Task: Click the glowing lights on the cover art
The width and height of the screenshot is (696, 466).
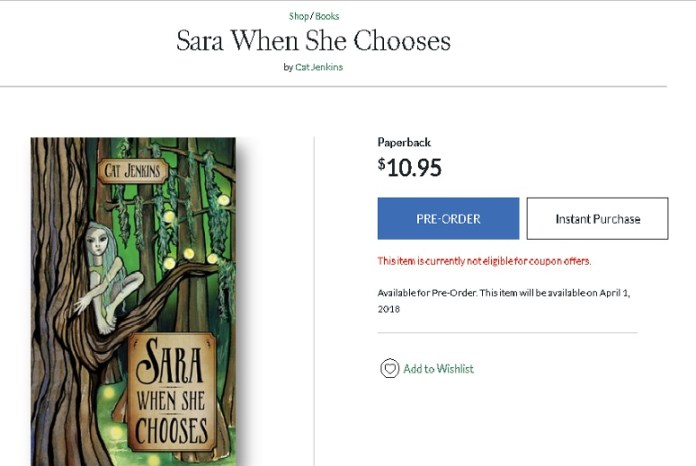Action: [190, 253]
